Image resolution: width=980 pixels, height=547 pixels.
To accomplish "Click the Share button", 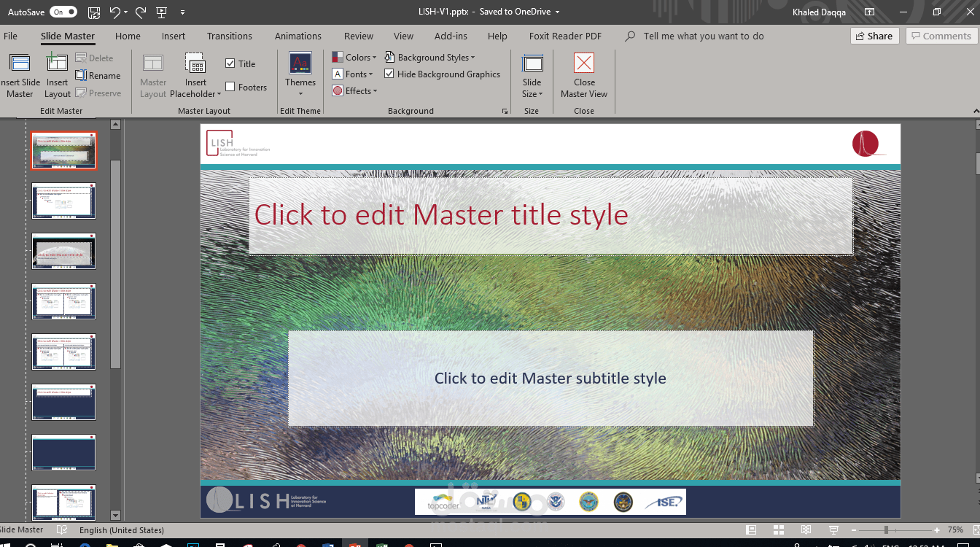I will [874, 35].
